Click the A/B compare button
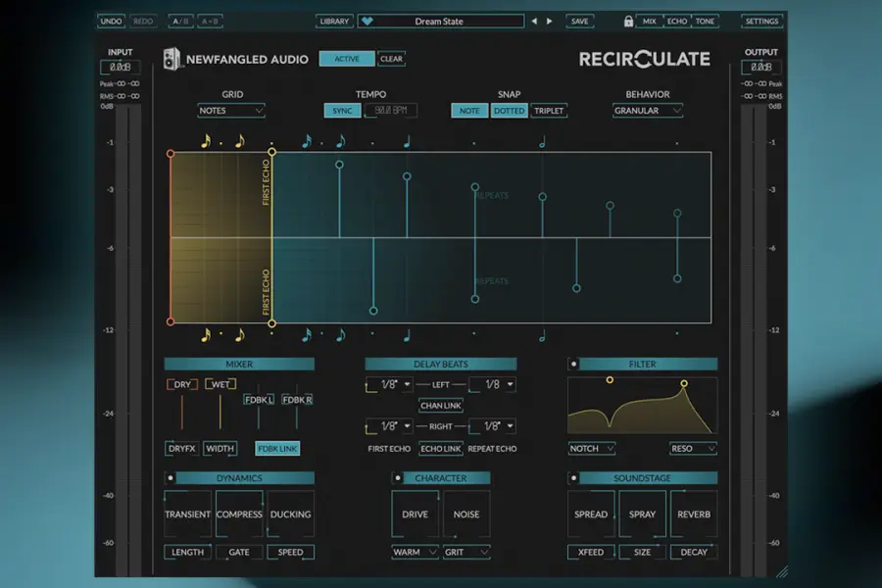Viewport: 882px width, 588px height. [x=180, y=22]
